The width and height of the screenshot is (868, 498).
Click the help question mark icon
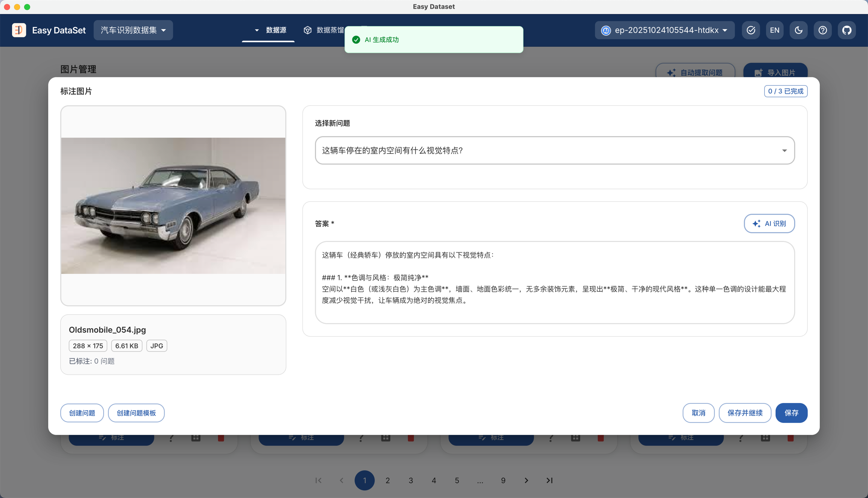pos(822,30)
